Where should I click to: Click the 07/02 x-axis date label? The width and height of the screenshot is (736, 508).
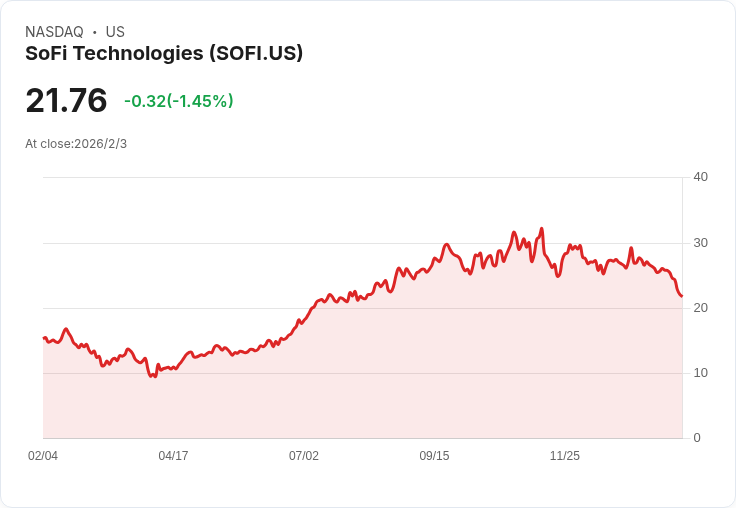304,456
